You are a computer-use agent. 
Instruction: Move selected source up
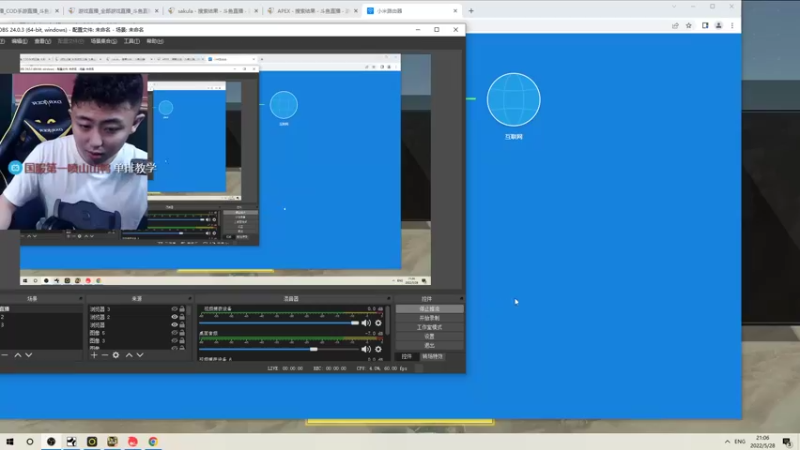point(129,355)
